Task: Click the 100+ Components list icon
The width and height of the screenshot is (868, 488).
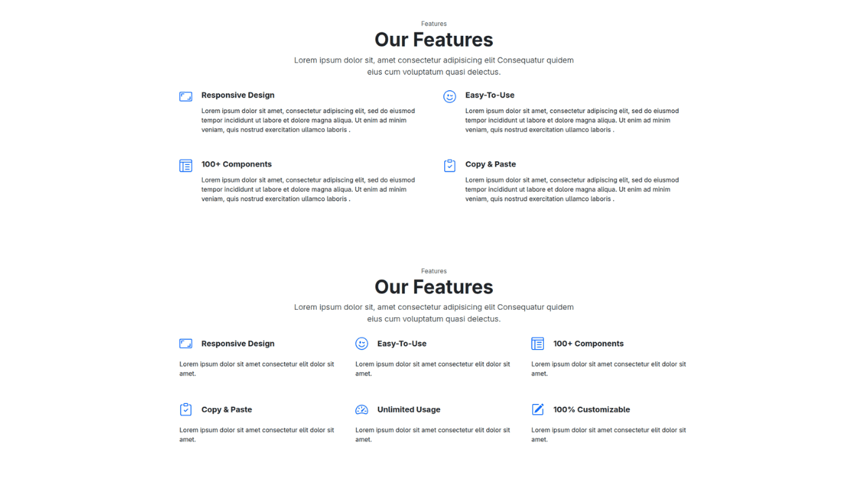Action: tap(185, 165)
